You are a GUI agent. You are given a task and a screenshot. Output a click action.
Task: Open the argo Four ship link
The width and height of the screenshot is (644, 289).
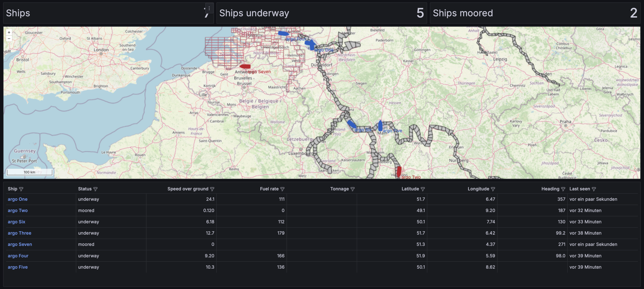pyautogui.click(x=18, y=256)
